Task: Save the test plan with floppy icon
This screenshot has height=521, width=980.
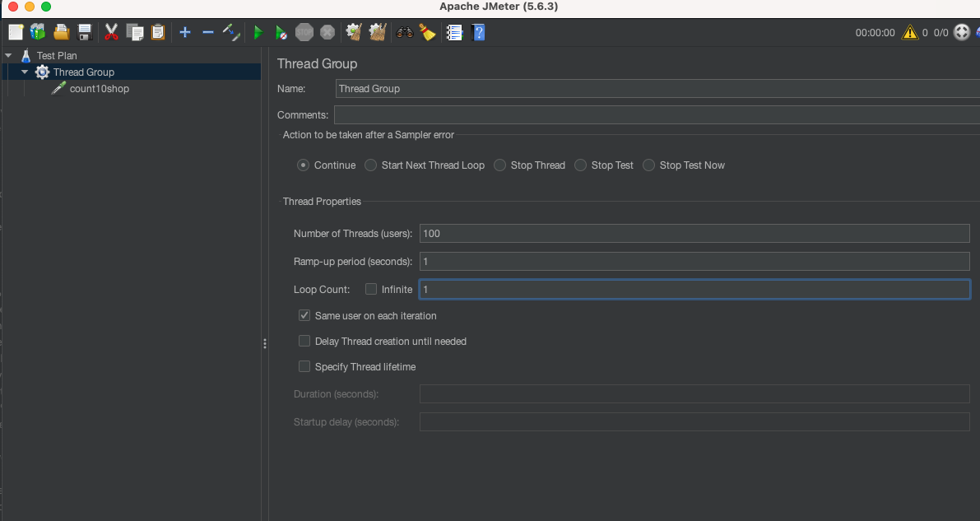Action: (x=85, y=32)
